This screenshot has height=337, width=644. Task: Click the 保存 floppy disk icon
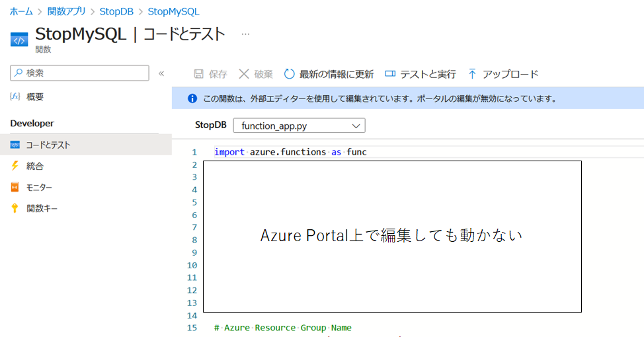pyautogui.click(x=199, y=74)
